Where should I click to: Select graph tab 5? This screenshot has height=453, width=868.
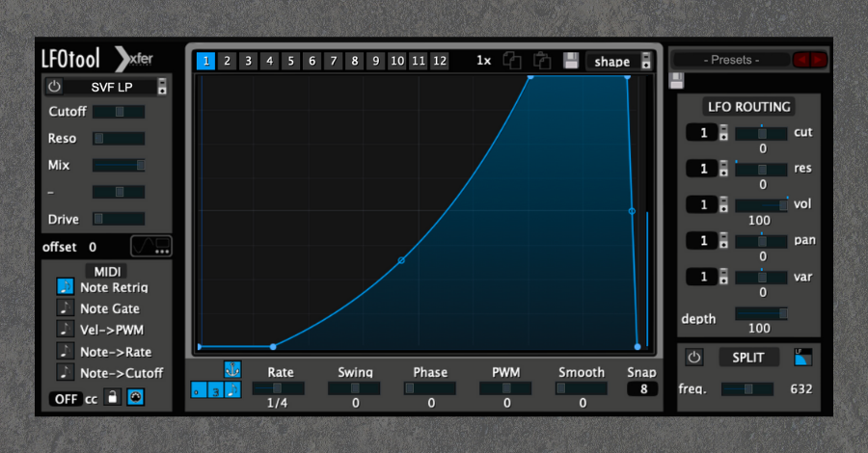[290, 61]
